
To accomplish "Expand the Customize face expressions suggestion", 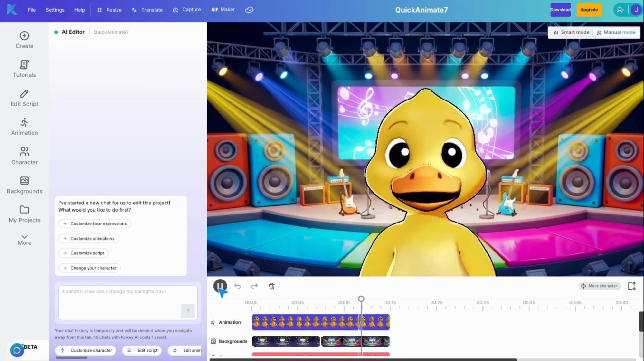I will pyautogui.click(x=95, y=223).
